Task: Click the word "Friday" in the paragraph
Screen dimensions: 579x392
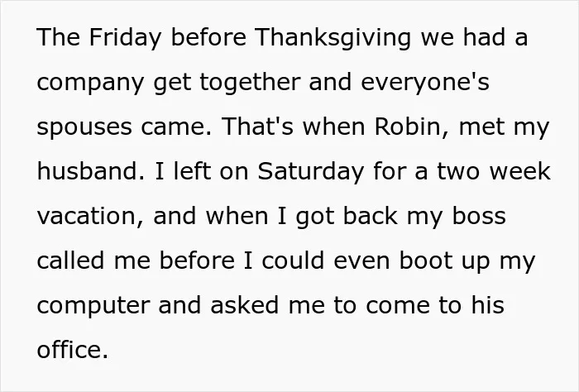Action: point(125,38)
